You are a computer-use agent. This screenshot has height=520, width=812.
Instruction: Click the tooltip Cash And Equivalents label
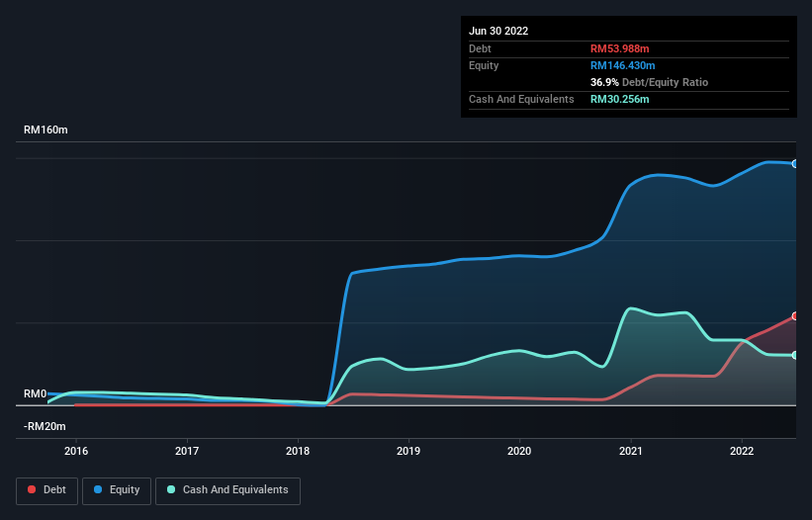[x=521, y=99]
